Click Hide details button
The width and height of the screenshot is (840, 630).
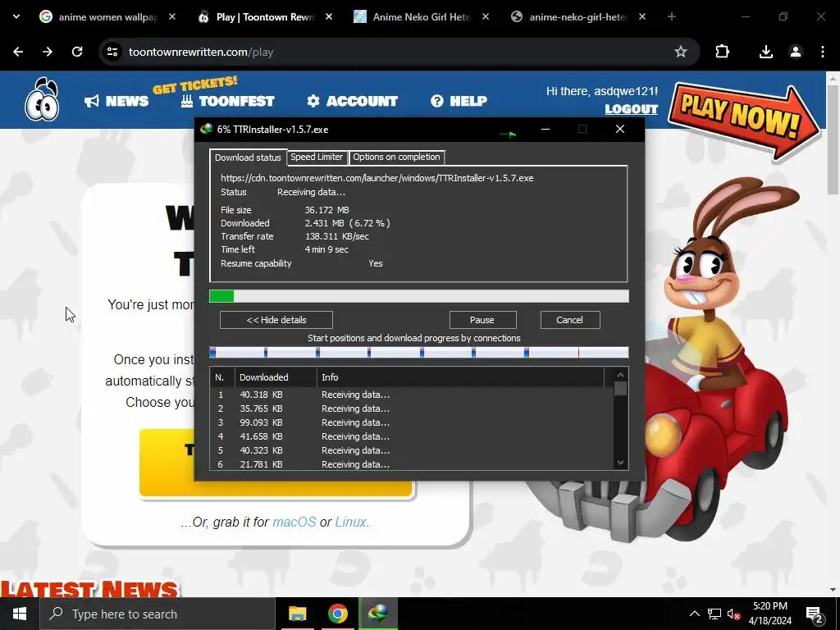pyautogui.click(x=276, y=320)
